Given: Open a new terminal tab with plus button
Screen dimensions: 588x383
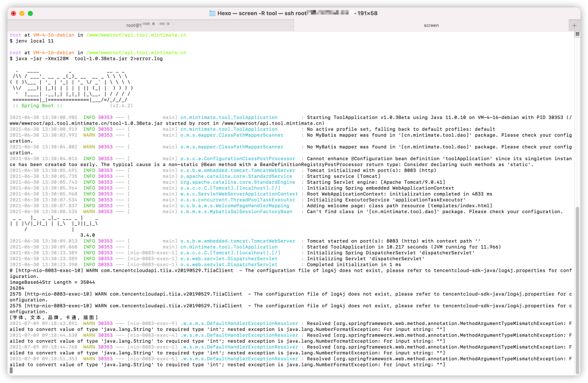Looking at the screenshot, I should pyautogui.click(x=574, y=25).
